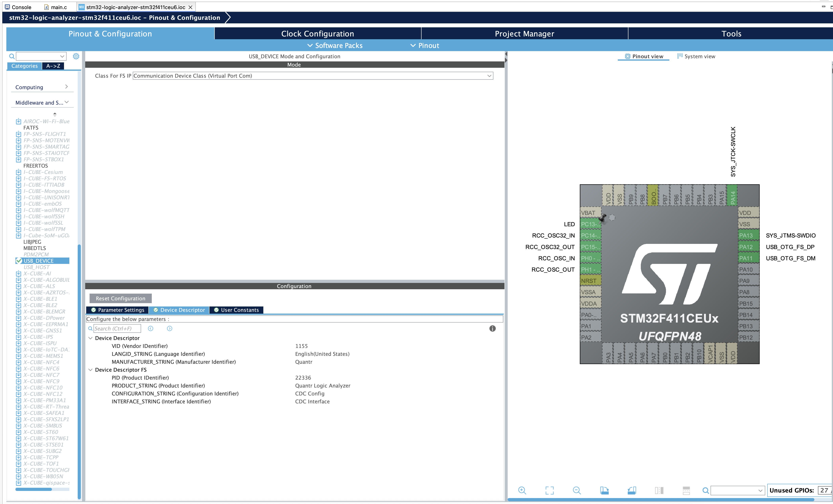Click the pinout view horizontal scrollbar
The height and width of the screenshot is (504, 833).
click(661, 500)
